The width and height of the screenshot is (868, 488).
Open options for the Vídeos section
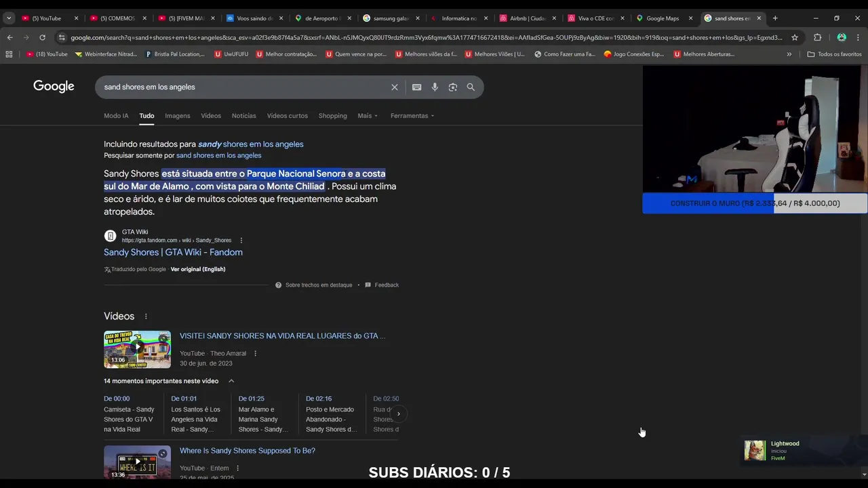(x=145, y=317)
